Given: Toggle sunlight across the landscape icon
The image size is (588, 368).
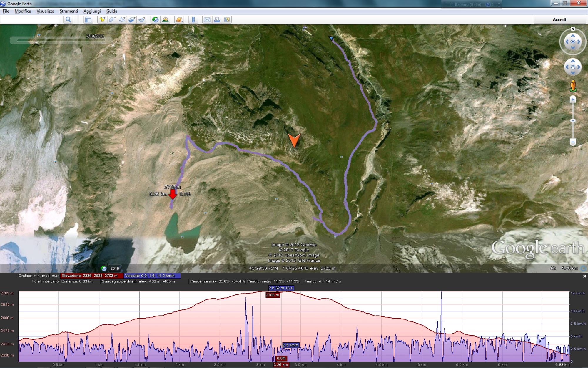Looking at the screenshot, I should [165, 20].
